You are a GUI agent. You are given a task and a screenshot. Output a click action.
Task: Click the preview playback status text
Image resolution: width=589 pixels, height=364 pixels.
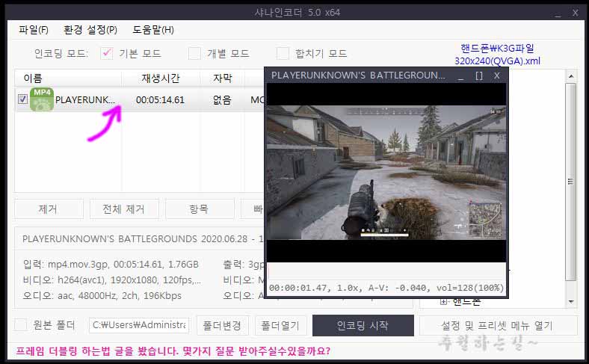[386, 288]
